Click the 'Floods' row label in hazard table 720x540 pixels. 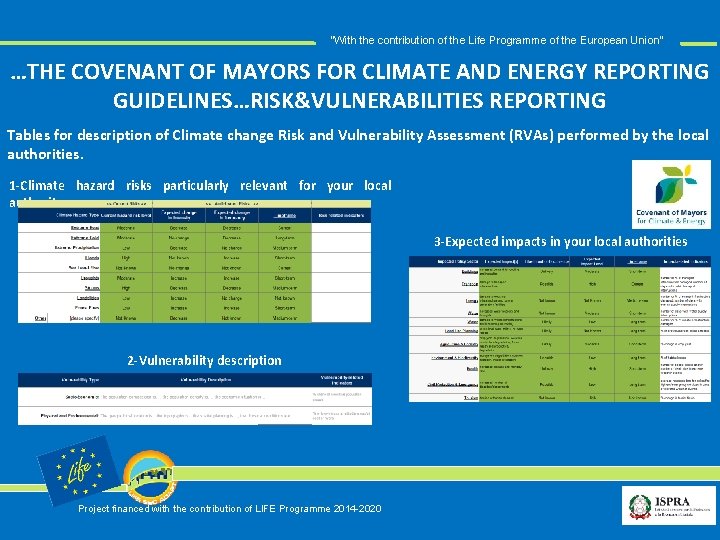coord(90,258)
